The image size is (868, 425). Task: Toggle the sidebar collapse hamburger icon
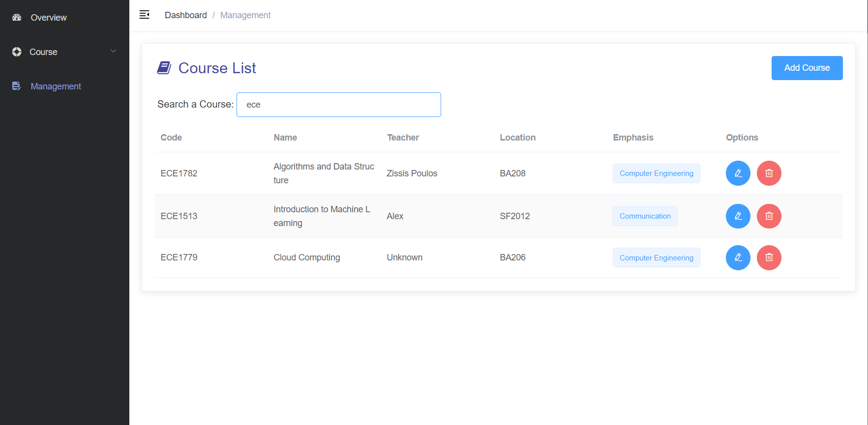tap(144, 15)
